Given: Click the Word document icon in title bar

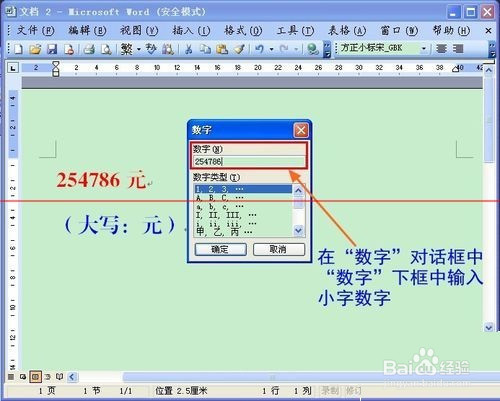Looking at the screenshot, I should click(x=11, y=12).
